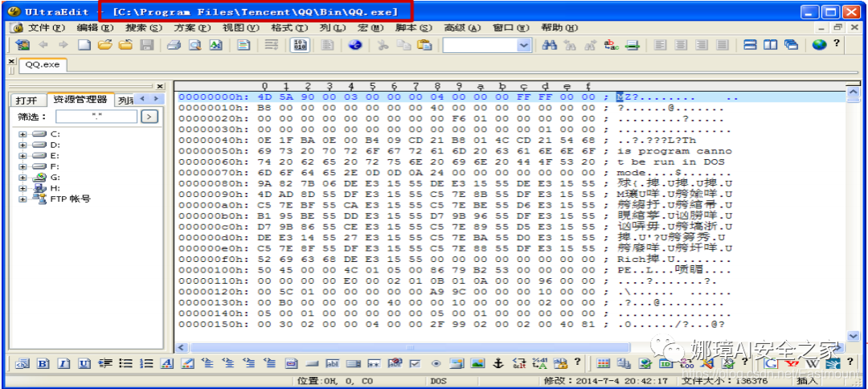
Task: Select the QQ.exe file tab
Action: pyautogui.click(x=43, y=65)
